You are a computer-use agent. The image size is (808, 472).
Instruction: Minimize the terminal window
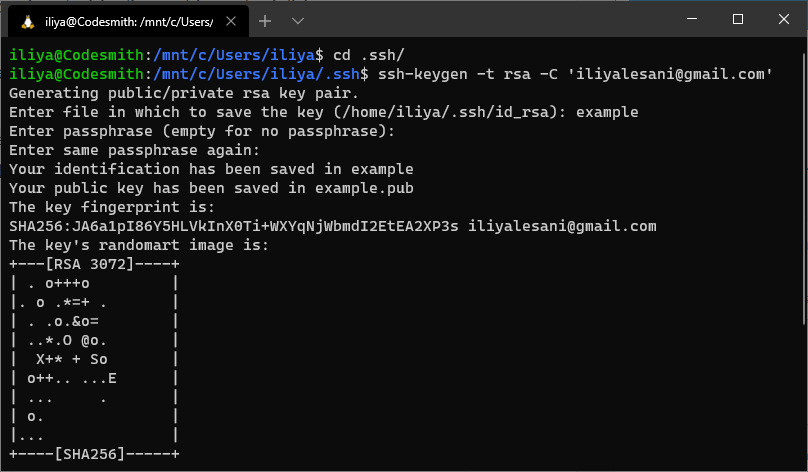click(x=692, y=19)
